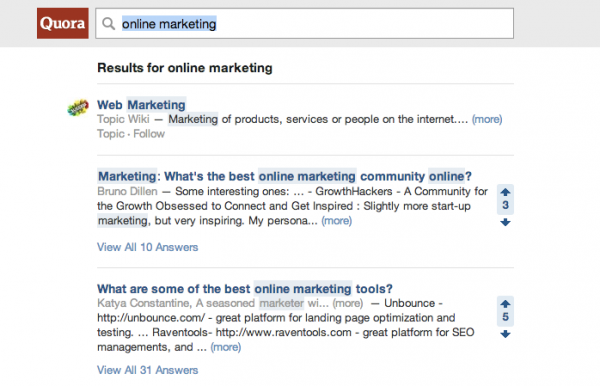
Task: Click the search magnifier icon
Action: pos(109,24)
